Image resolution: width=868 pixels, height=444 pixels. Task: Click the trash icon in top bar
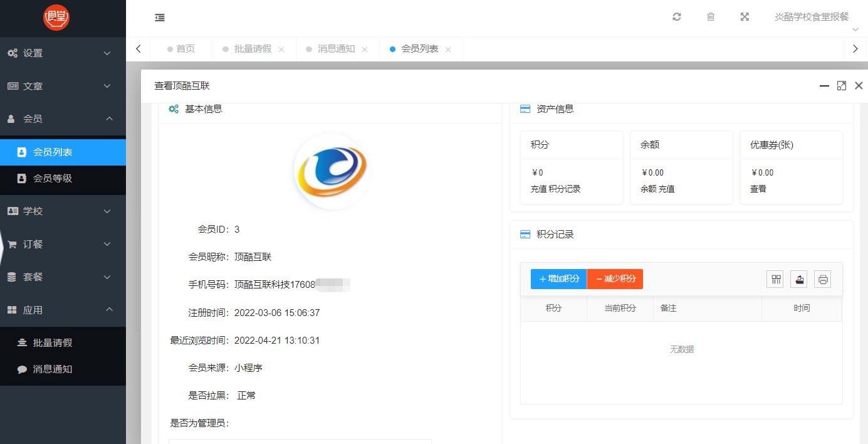pyautogui.click(x=711, y=17)
